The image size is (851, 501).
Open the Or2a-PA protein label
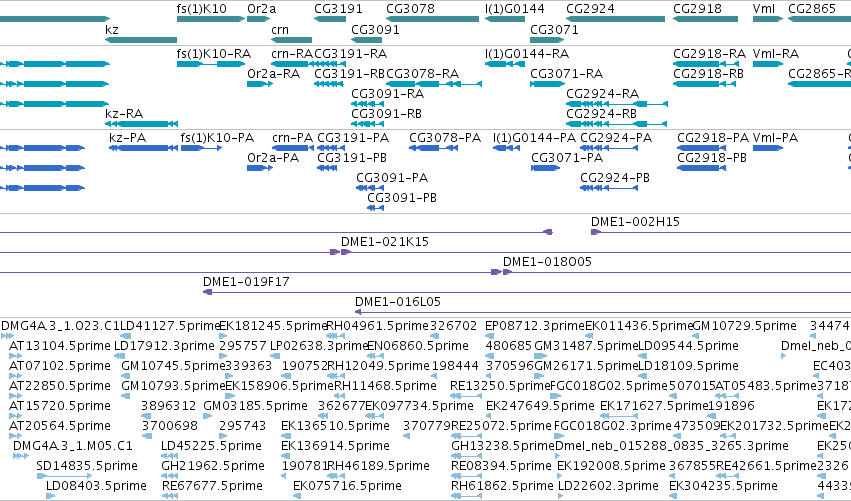click(273, 158)
